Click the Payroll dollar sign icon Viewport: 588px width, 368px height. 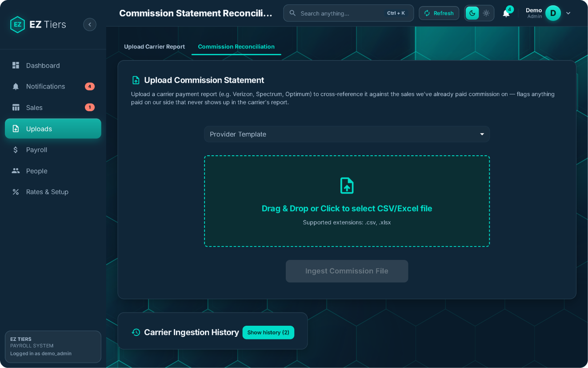[16, 150]
